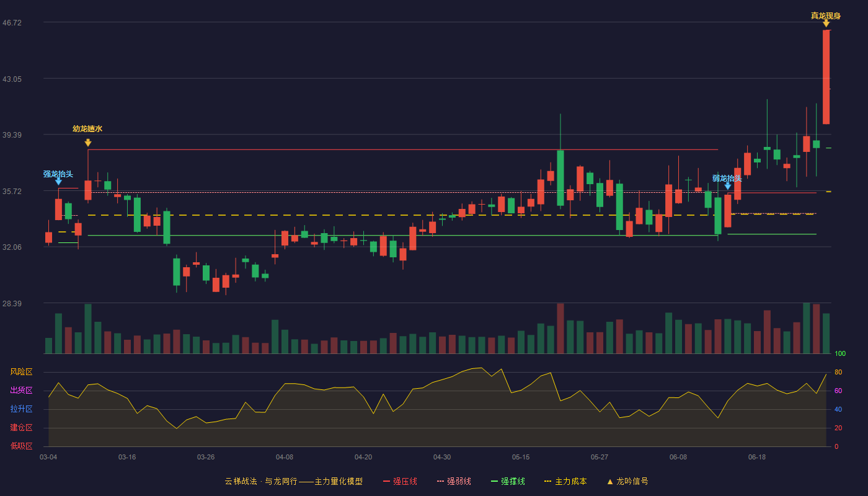868x496 pixels.
Task: Click the tall red candlestick below 真龙现身
Action: point(826,77)
